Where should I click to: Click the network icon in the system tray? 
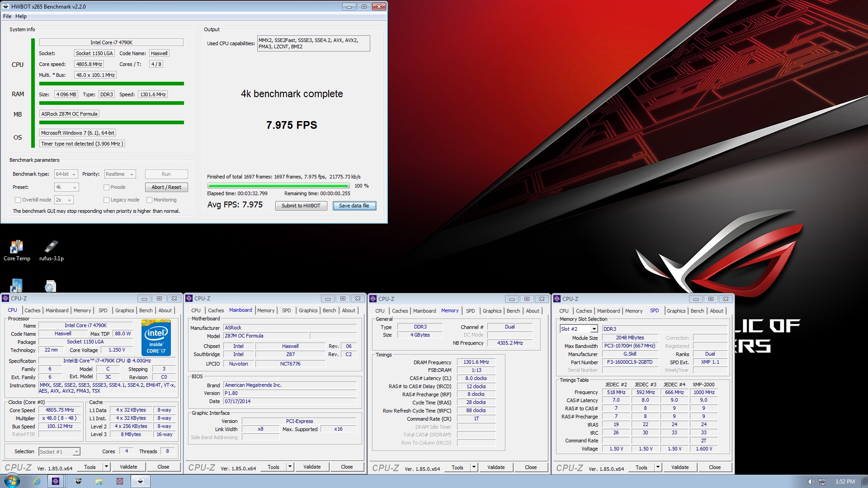822,482
